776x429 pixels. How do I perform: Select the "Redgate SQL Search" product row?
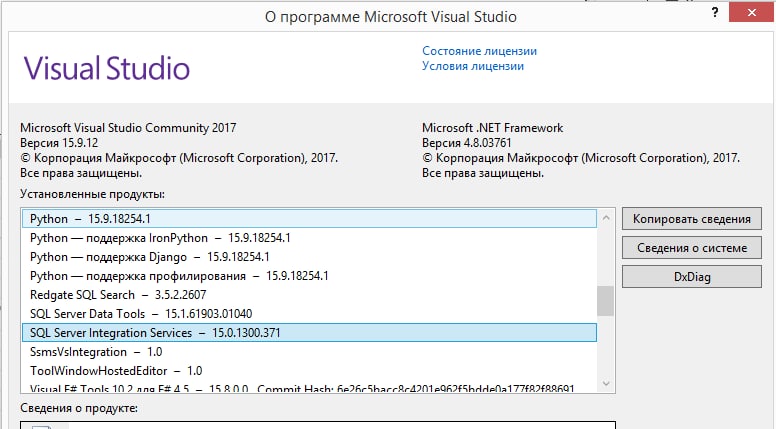309,295
